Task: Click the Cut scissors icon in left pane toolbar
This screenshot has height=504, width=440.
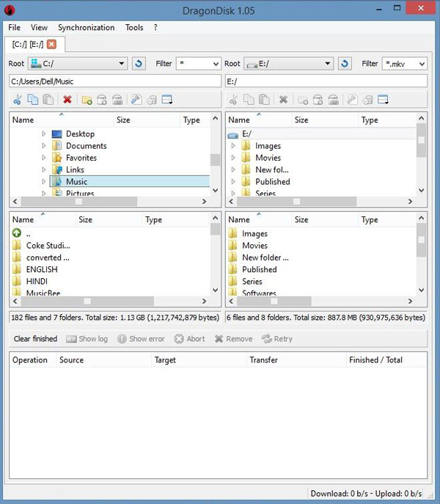Action: 18,100
